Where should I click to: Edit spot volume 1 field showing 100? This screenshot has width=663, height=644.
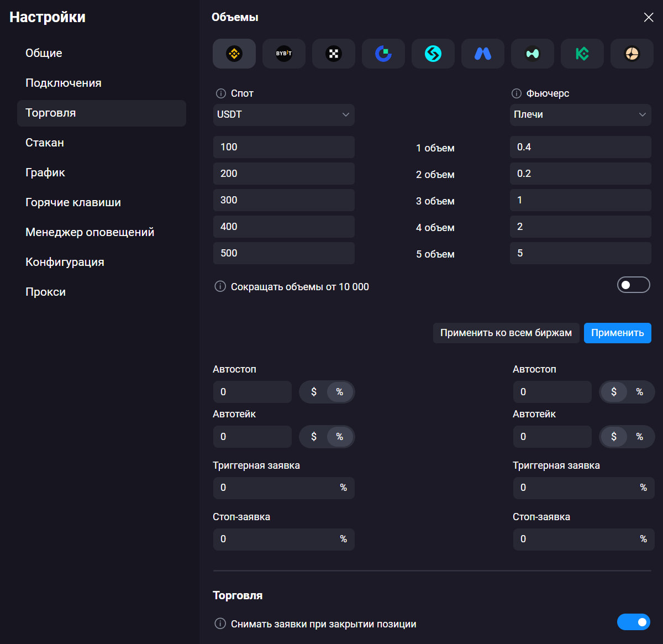pyautogui.click(x=283, y=147)
